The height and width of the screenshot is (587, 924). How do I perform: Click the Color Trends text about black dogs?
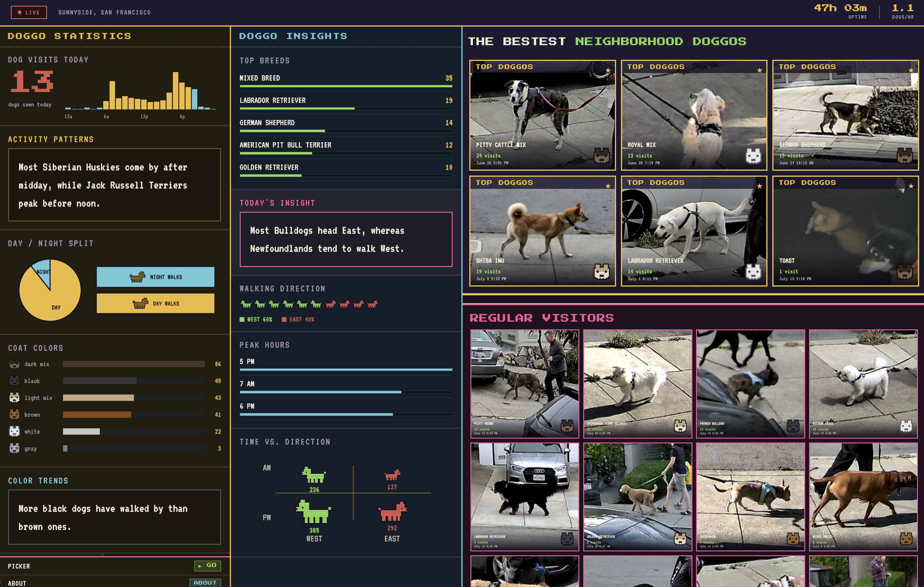point(103,517)
